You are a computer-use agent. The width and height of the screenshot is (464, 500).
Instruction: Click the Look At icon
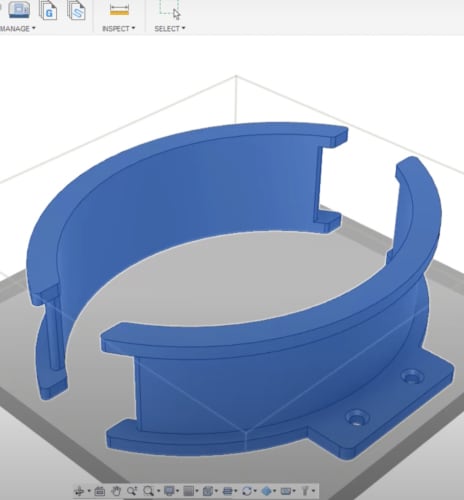(x=100, y=491)
